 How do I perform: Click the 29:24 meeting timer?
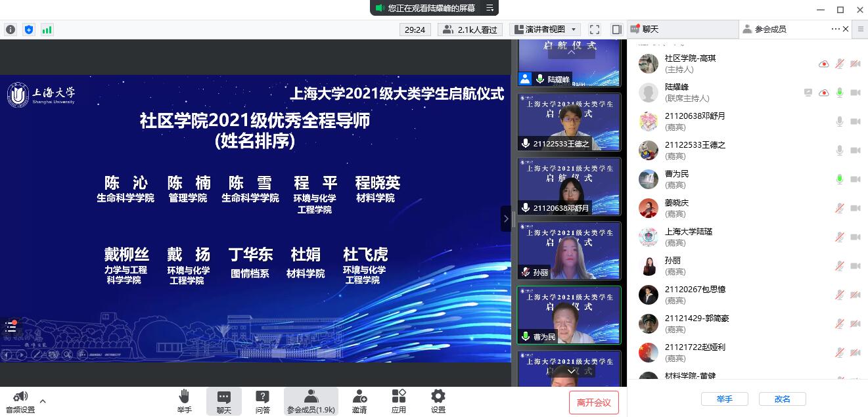(415, 30)
